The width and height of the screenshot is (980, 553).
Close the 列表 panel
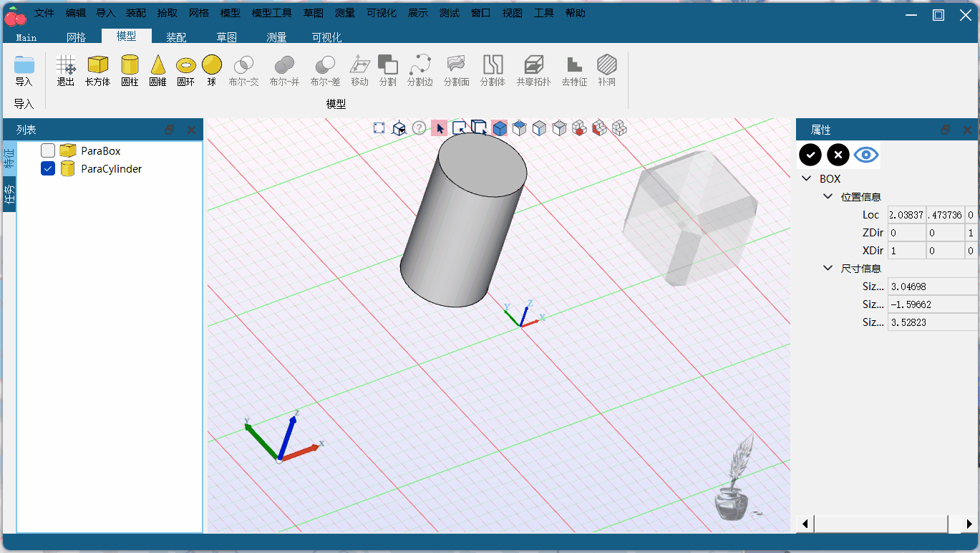click(191, 130)
